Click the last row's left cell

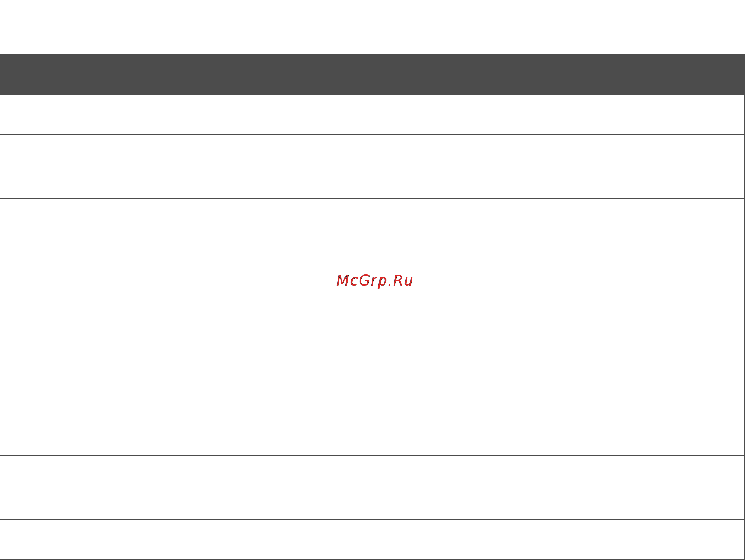pyautogui.click(x=109, y=540)
